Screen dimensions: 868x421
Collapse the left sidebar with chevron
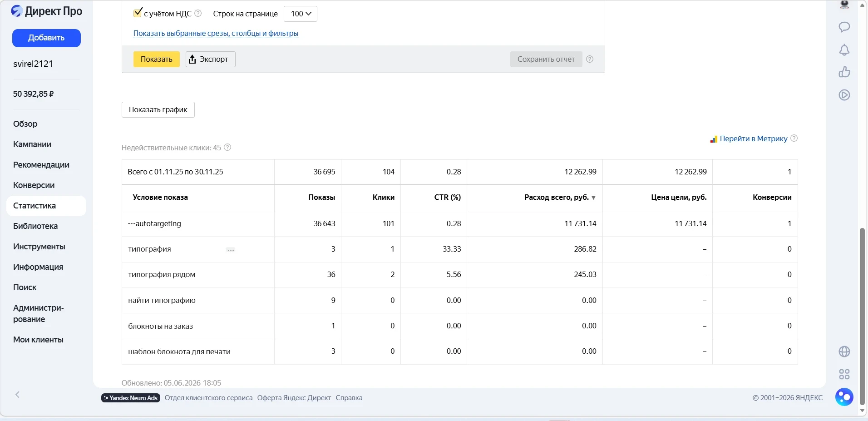point(17,395)
